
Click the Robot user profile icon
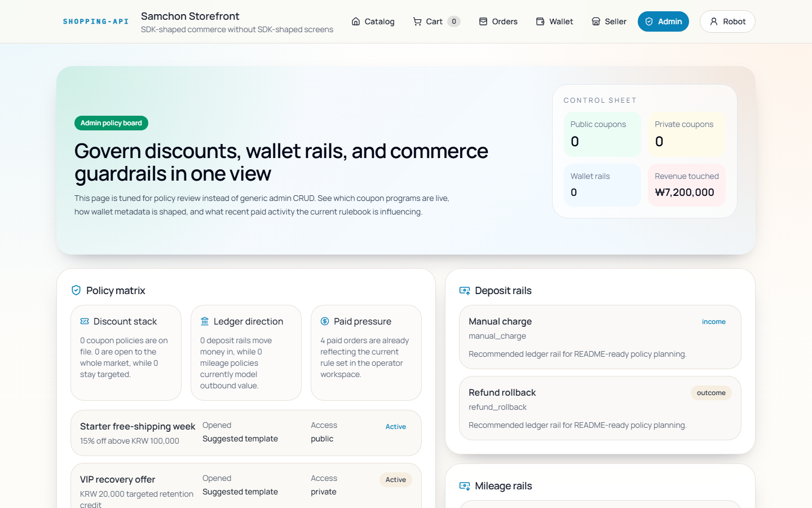click(x=714, y=21)
